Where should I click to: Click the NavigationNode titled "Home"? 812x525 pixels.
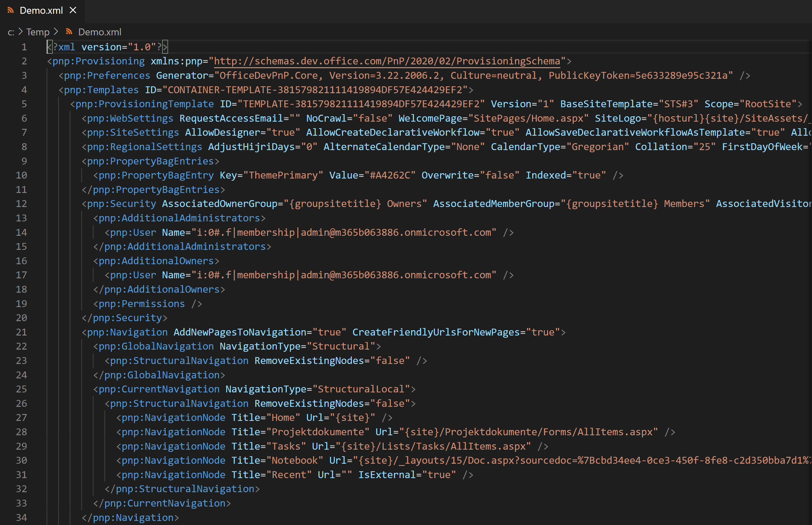(254, 418)
